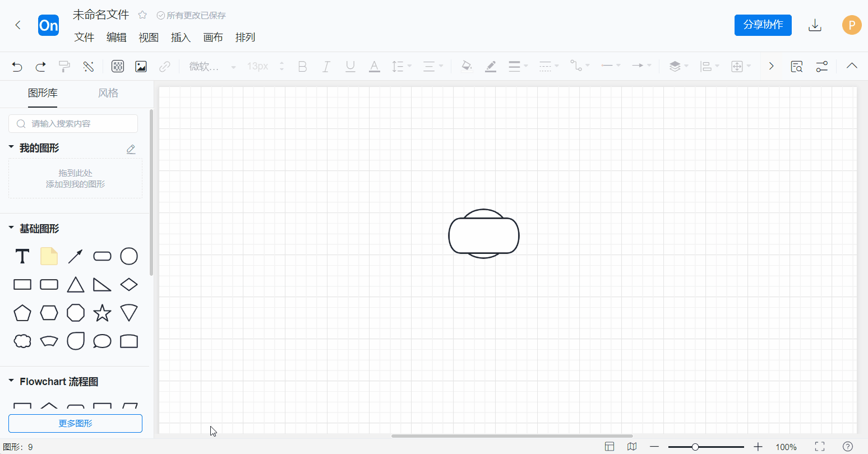
Task: Toggle the canvas background grid icon
Action: point(118,67)
